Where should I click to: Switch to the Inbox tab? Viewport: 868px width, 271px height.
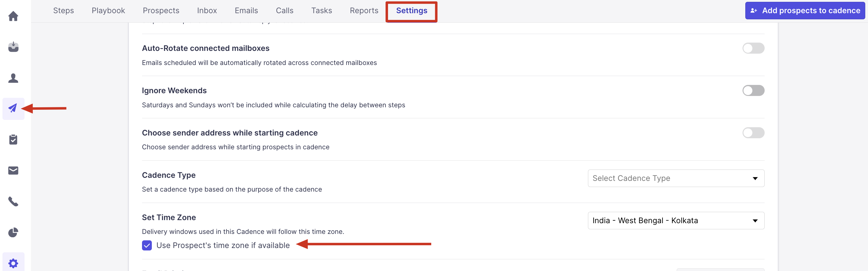click(207, 10)
